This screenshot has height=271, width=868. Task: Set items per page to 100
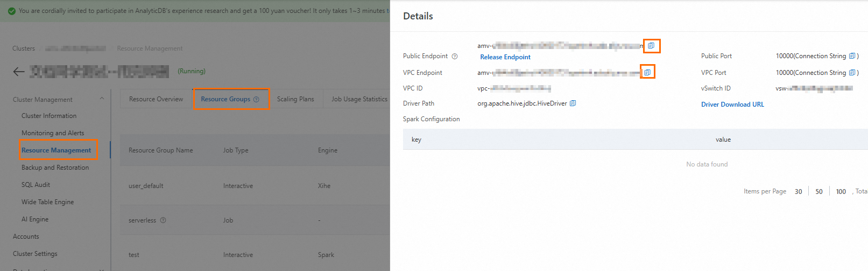point(841,192)
